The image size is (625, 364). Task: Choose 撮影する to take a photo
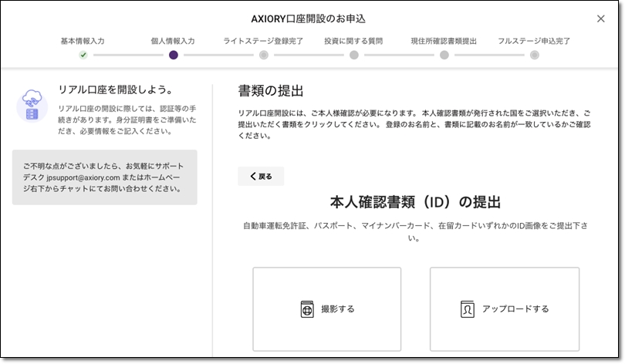click(327, 309)
